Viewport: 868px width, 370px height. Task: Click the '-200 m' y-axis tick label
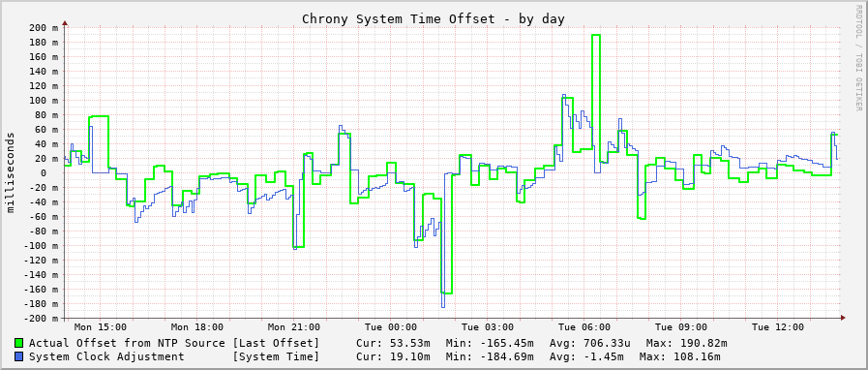40,318
